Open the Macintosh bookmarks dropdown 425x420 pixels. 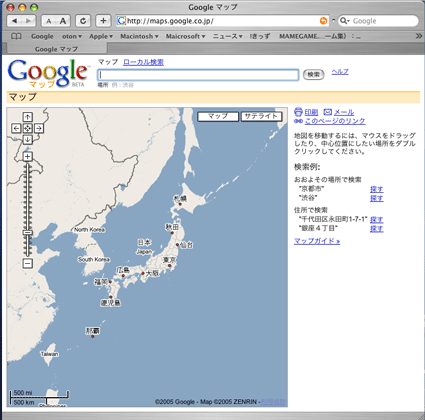click(139, 36)
